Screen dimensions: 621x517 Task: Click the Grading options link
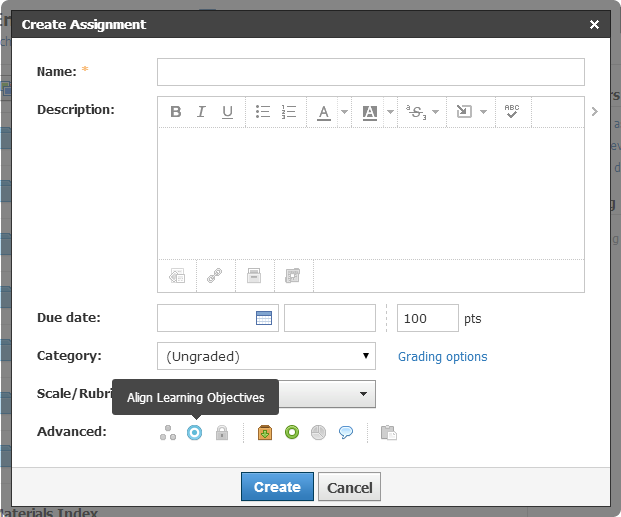pyautogui.click(x=442, y=357)
